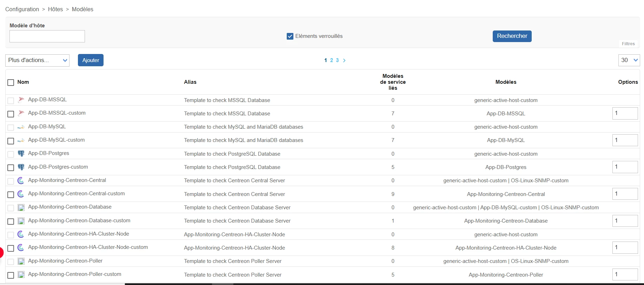
Task: Select the App-DB-MSSQL-custom row checkbox
Action: [11, 114]
